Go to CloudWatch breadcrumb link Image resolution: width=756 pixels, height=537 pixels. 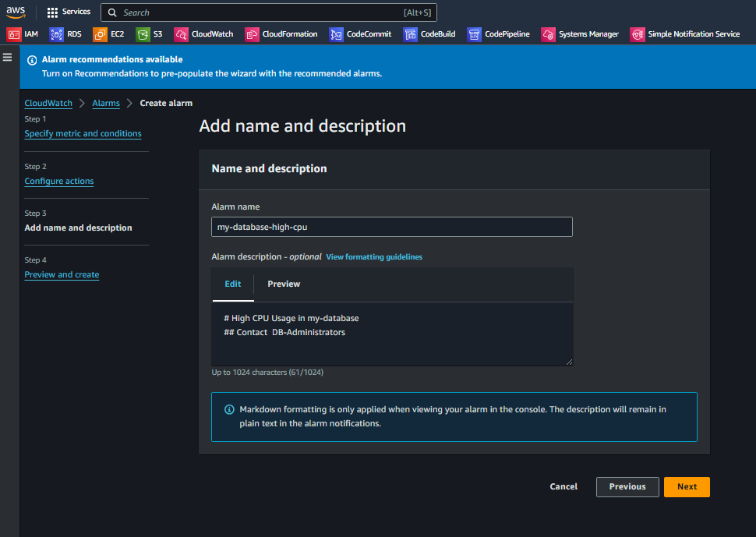coord(48,103)
